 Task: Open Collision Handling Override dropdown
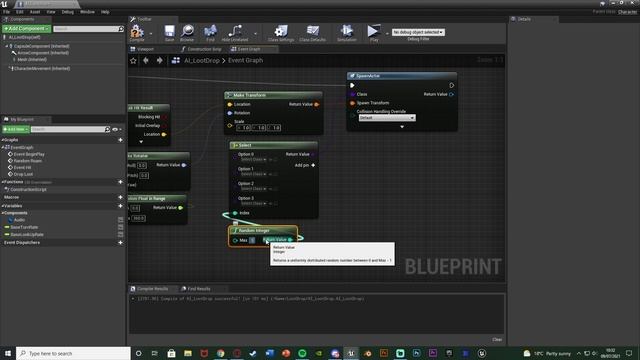(387, 118)
